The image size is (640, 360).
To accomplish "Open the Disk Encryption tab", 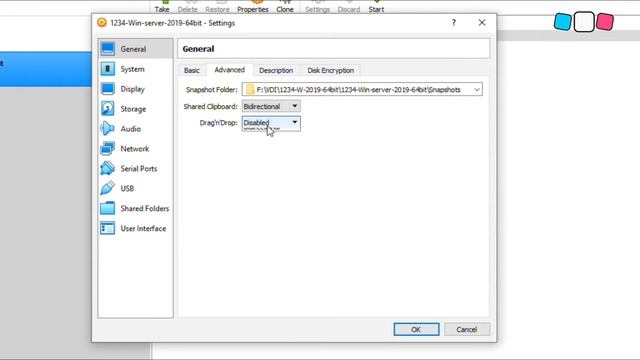I will pyautogui.click(x=331, y=70).
